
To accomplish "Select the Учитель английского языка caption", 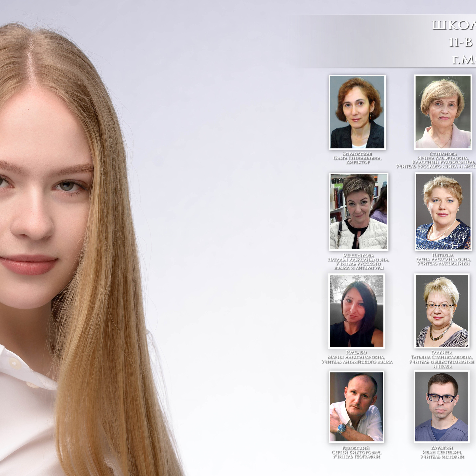I will click(357, 362).
